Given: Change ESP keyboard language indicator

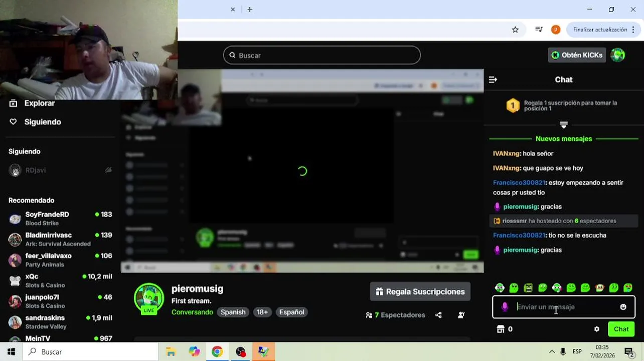Looking at the screenshot, I should (x=577, y=351).
